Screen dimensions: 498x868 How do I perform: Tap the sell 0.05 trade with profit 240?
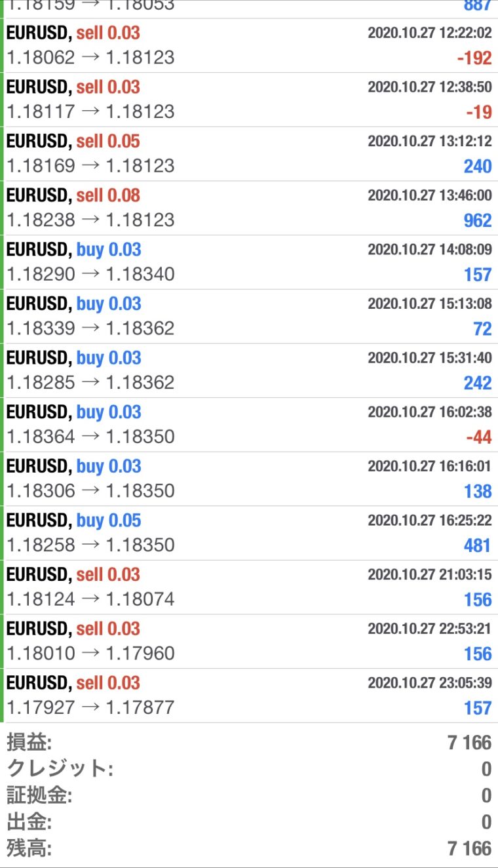pyautogui.click(x=249, y=154)
